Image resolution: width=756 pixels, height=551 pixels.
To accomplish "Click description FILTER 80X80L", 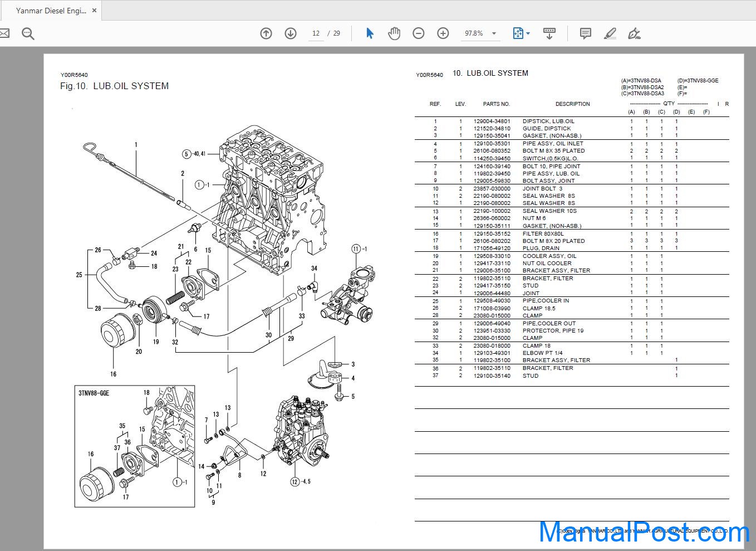I will point(543,234).
